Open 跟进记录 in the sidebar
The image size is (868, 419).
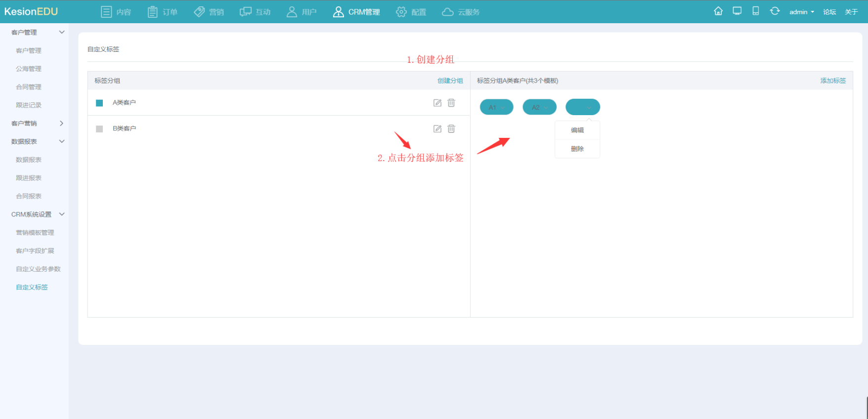[x=29, y=105]
